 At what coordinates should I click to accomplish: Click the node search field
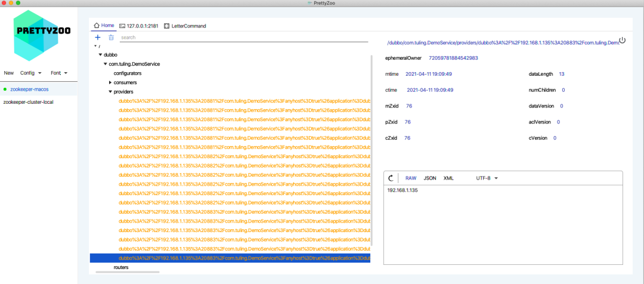(x=244, y=38)
